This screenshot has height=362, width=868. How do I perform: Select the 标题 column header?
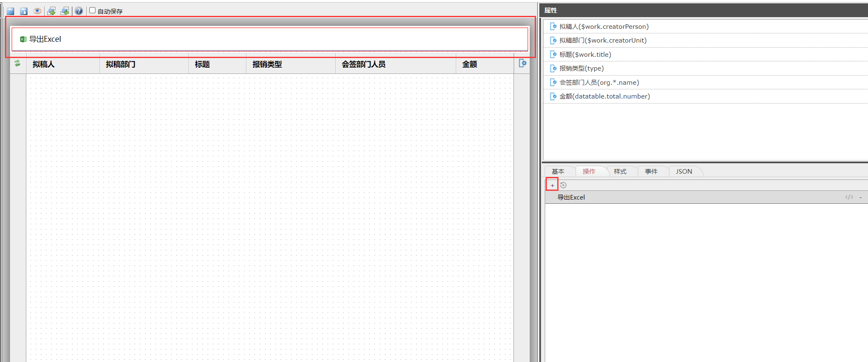click(217, 64)
